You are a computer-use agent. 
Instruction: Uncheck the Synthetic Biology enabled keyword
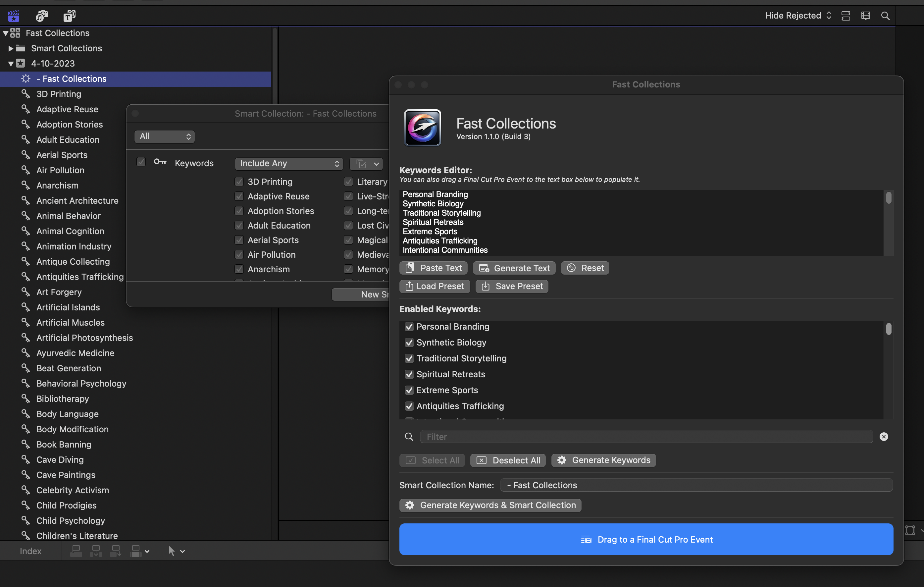[409, 343]
